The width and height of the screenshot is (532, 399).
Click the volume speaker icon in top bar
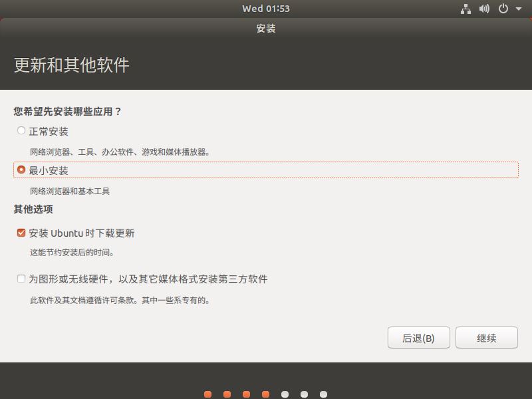tap(484, 9)
